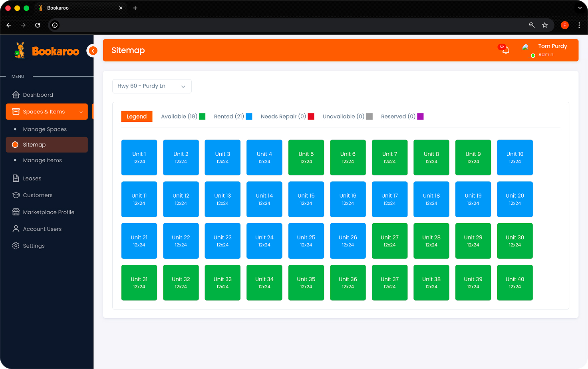Click the Bookaroo kangaroo logo
The height and width of the screenshot is (369, 588).
tap(20, 51)
